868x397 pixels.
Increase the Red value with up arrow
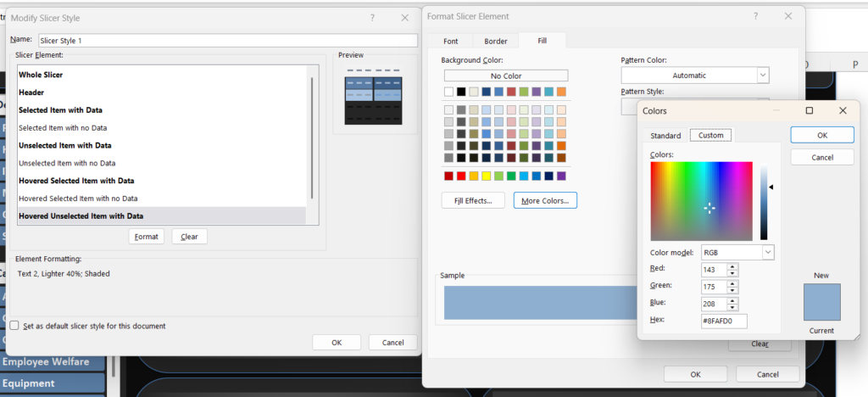click(x=733, y=266)
